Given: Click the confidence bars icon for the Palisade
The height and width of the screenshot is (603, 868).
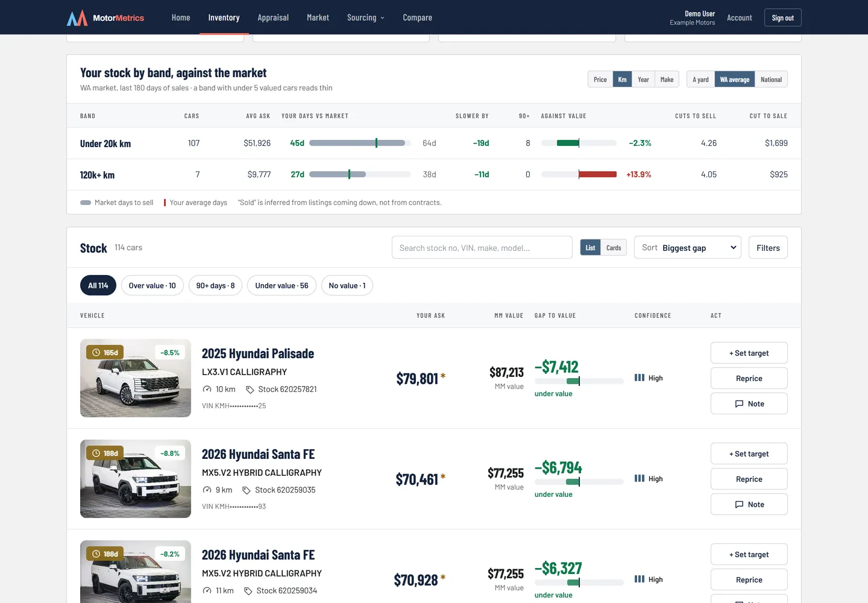Looking at the screenshot, I should click(x=640, y=378).
